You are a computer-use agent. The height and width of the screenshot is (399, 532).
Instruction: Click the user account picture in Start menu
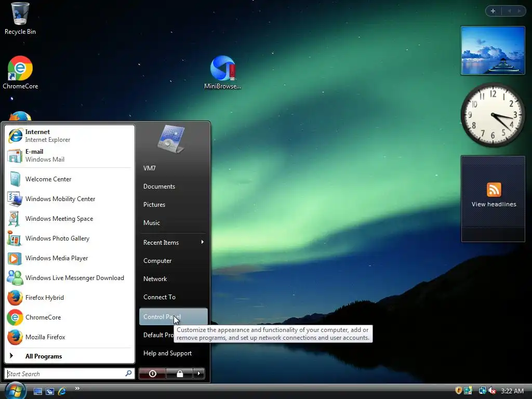[x=171, y=139]
